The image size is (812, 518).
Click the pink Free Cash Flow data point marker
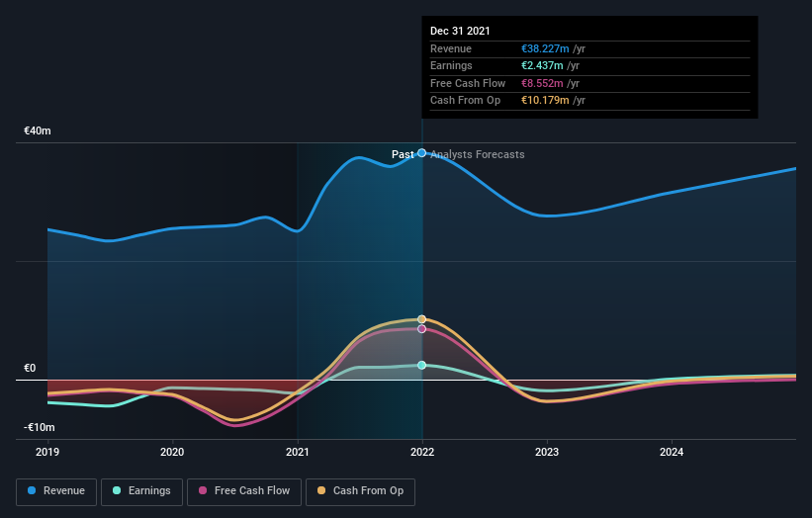422,329
